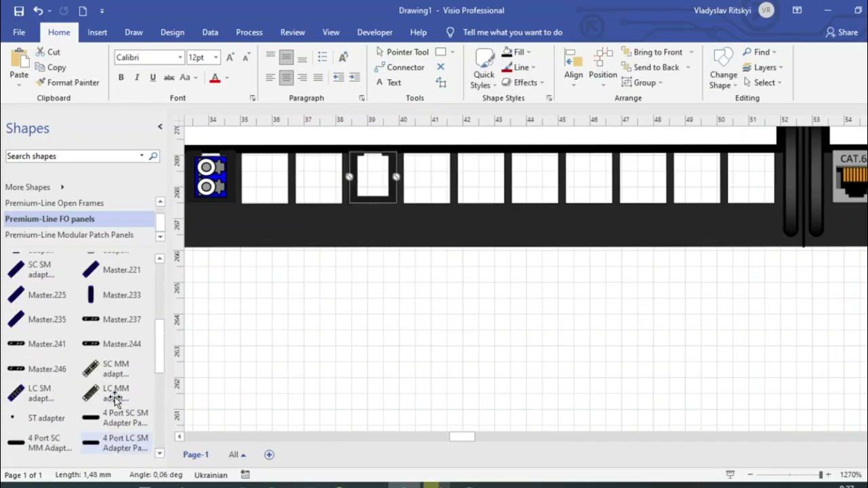Image resolution: width=868 pixels, height=488 pixels.
Task: Click the Format Painter tool
Action: click(67, 82)
